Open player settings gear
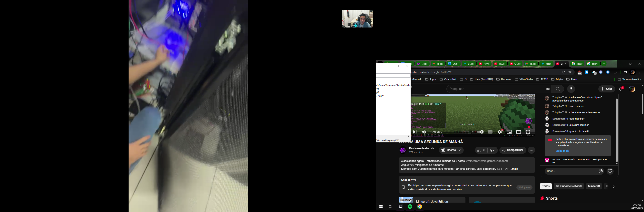644x212 pixels. point(500,132)
